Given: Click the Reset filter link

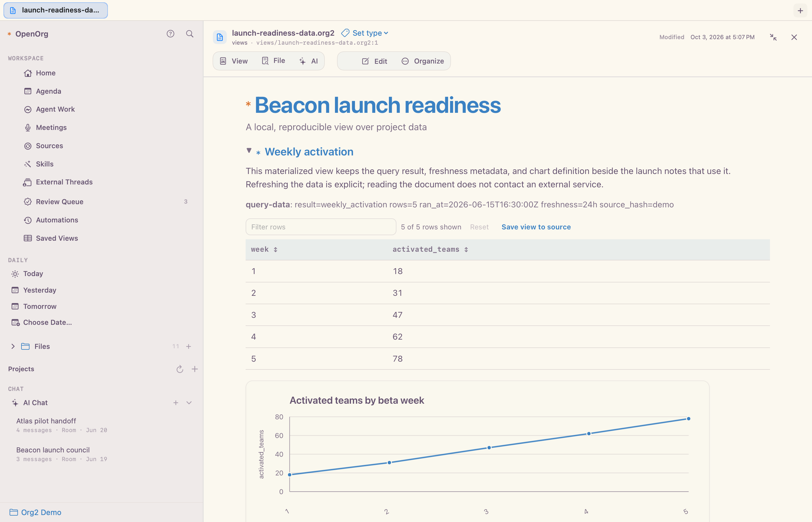Looking at the screenshot, I should (479, 227).
